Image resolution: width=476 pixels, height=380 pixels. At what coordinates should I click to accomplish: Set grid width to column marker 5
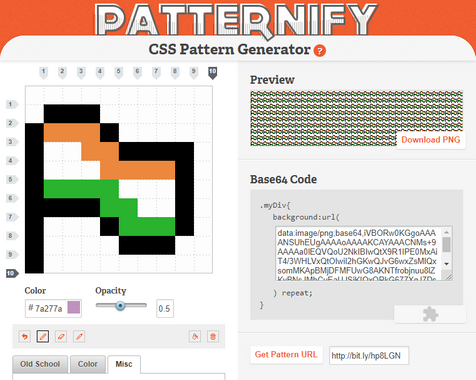(x=119, y=72)
